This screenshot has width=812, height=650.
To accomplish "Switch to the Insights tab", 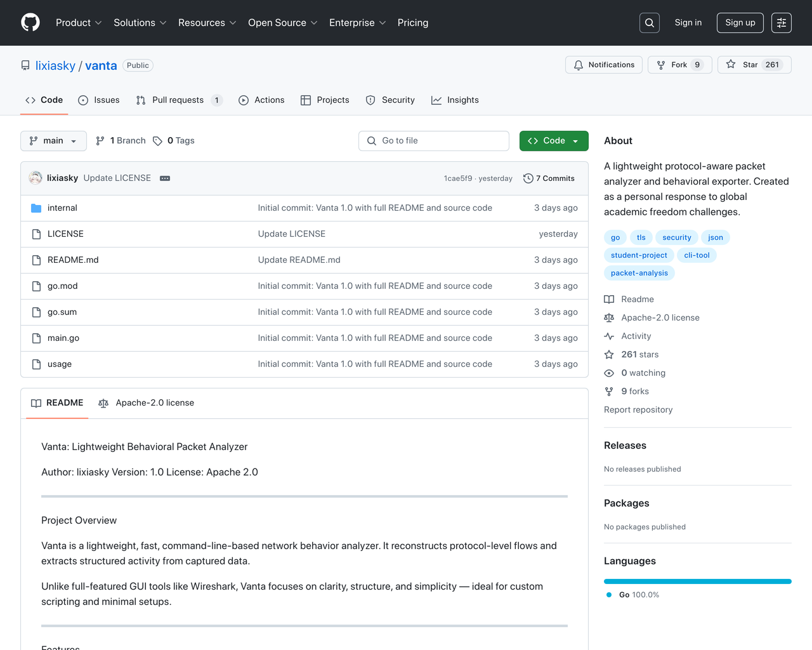I will coord(455,100).
